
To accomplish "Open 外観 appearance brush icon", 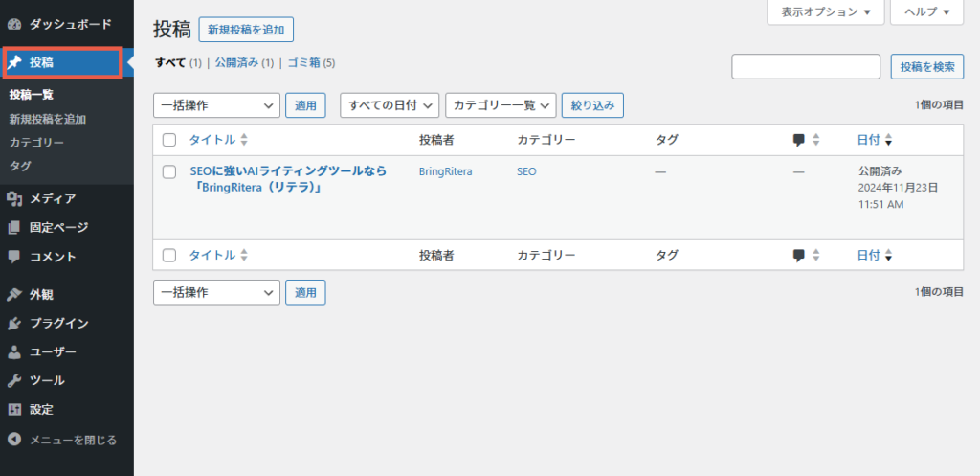I will point(15,295).
